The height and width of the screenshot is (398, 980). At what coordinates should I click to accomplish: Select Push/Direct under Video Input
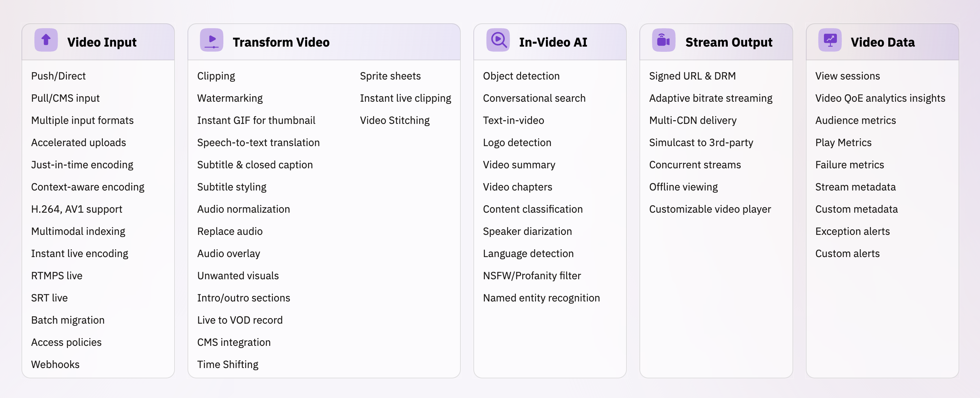click(x=58, y=76)
